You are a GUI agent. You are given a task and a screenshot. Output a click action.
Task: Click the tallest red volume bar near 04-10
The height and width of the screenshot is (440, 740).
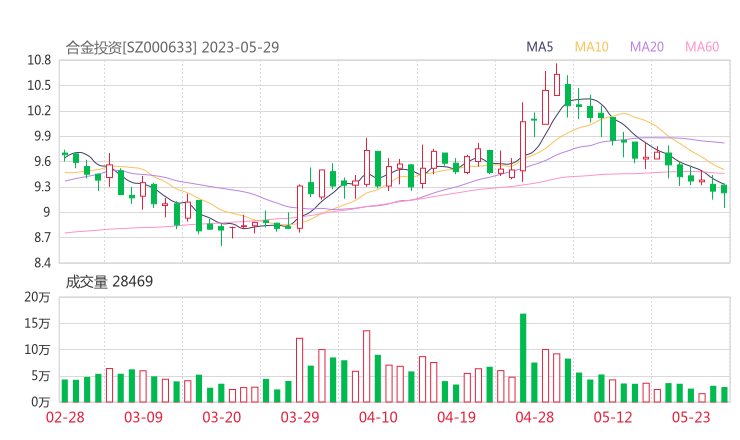click(x=367, y=366)
